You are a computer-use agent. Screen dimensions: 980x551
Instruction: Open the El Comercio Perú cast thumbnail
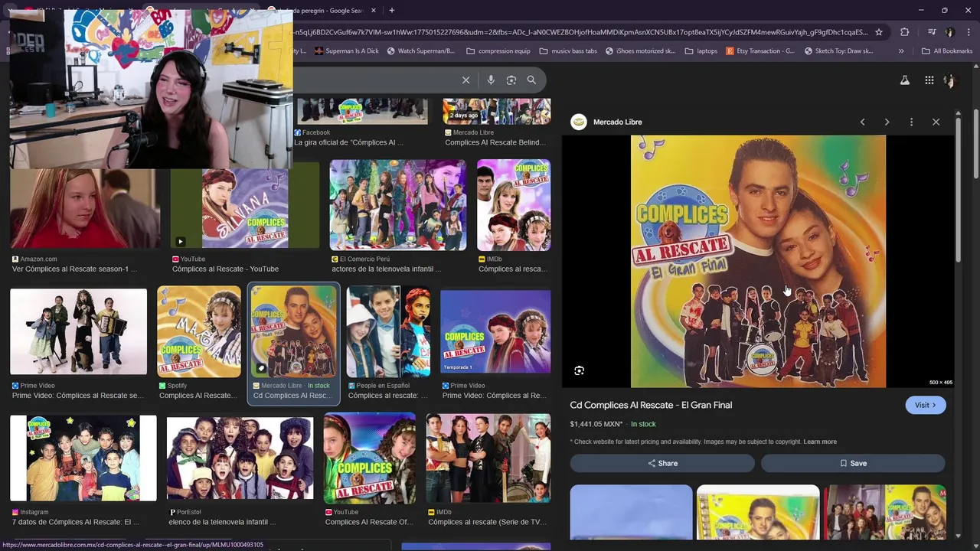pyautogui.click(x=398, y=204)
